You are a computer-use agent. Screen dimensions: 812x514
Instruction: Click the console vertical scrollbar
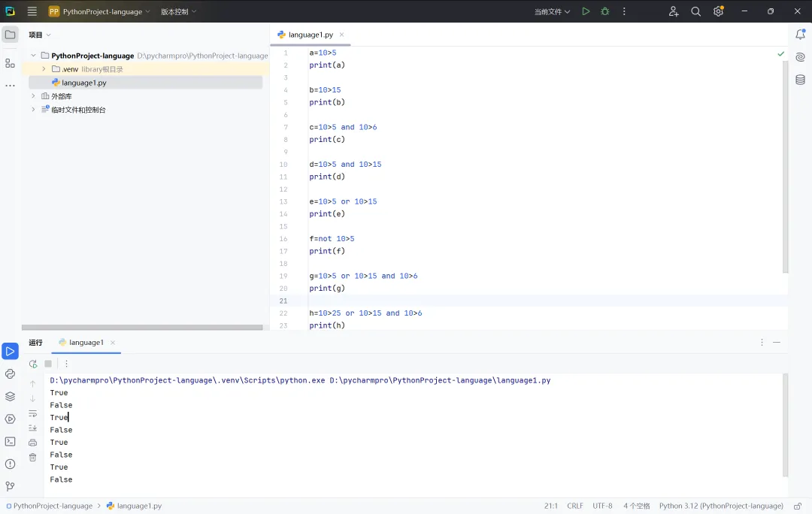[785, 425]
